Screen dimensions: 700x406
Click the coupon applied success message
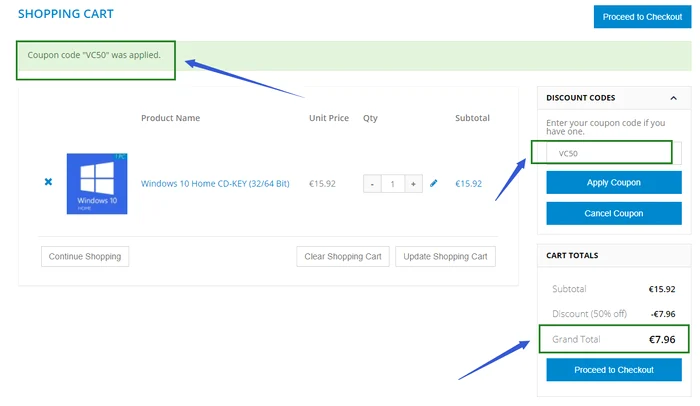coord(95,53)
